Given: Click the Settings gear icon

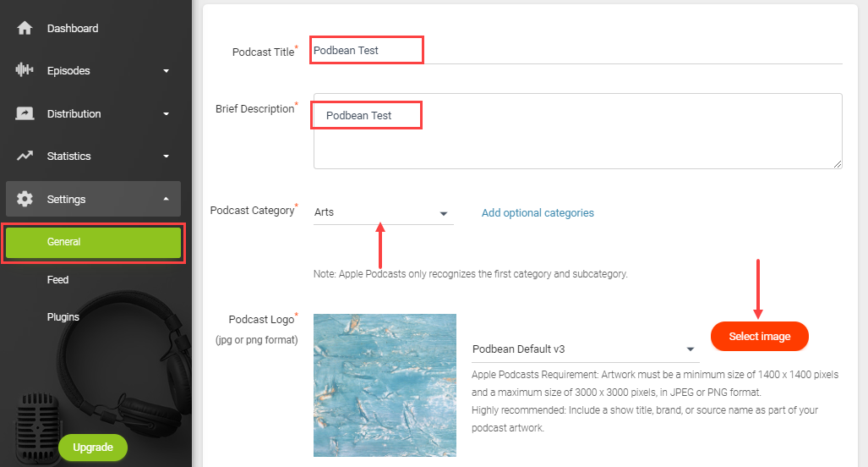Looking at the screenshot, I should point(25,199).
